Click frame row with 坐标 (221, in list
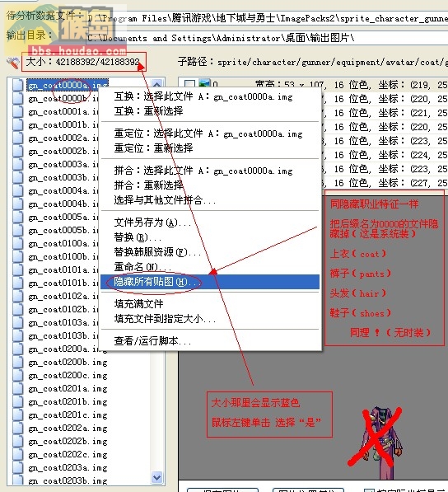This screenshot has width=448, height=492. [x=385, y=113]
